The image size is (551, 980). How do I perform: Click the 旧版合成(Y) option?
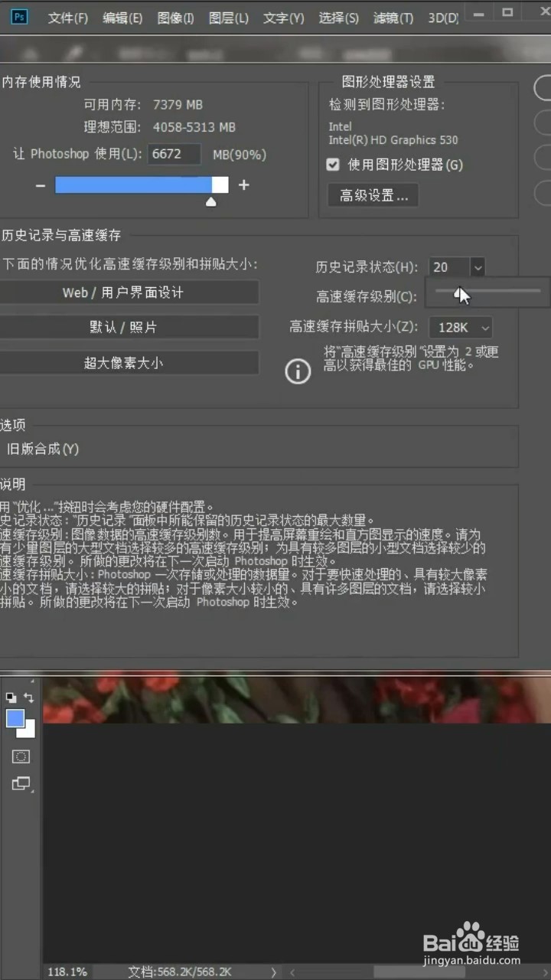(43, 449)
